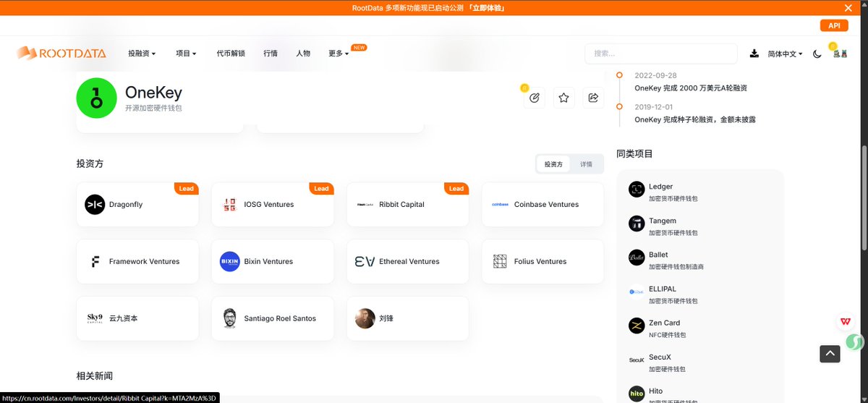The image size is (868, 403).
Task: Open 行情 nav item
Action: point(271,54)
